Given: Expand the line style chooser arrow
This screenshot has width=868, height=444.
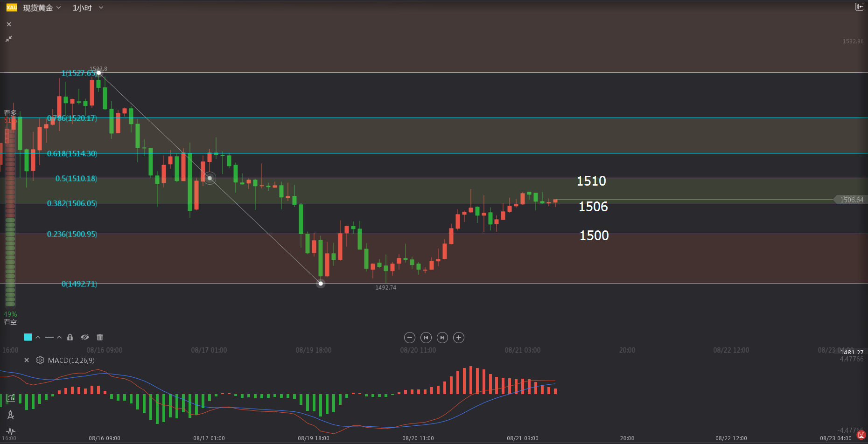Looking at the screenshot, I should coord(59,337).
